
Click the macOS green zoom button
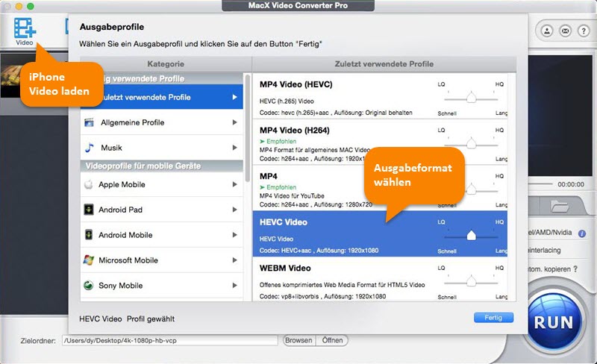(x=31, y=6)
